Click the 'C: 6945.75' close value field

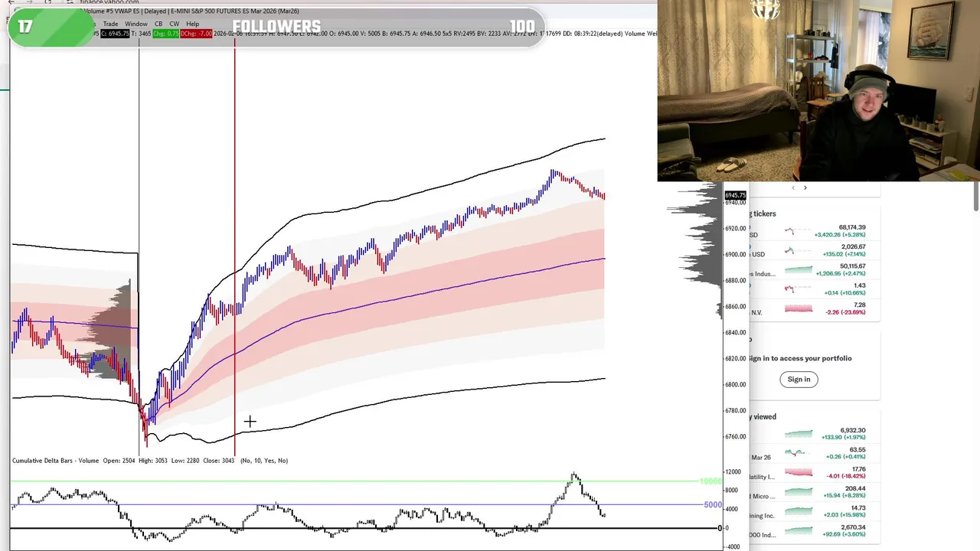tap(115, 34)
